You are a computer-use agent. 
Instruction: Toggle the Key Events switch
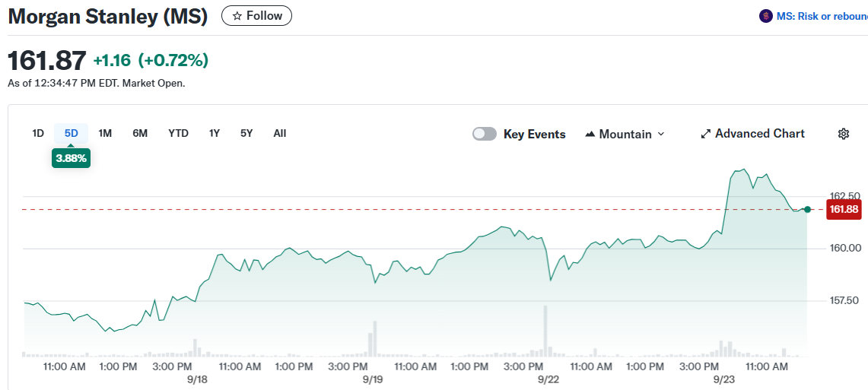tap(485, 134)
